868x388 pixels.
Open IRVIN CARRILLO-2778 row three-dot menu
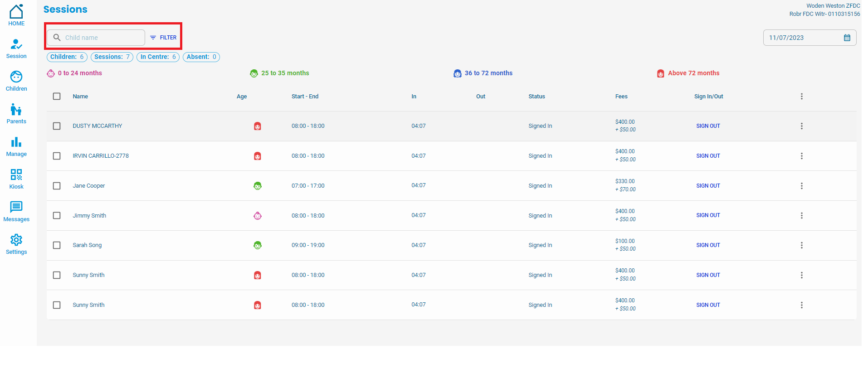point(802,156)
